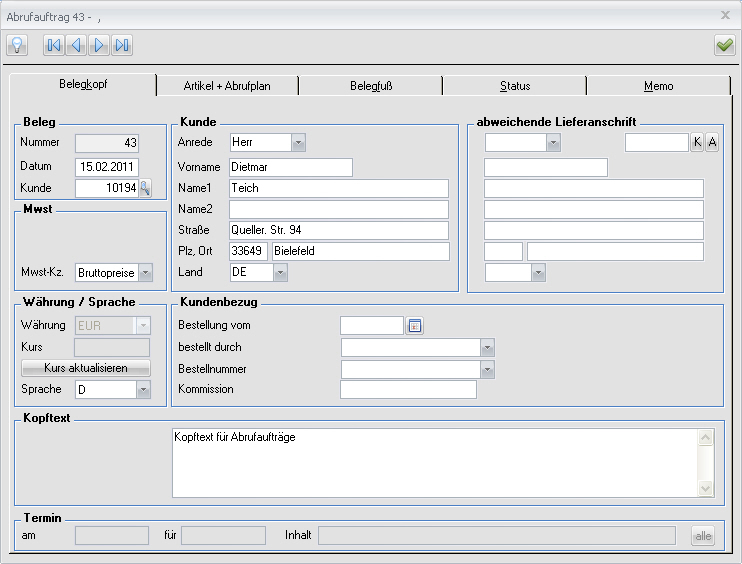Viewport: 742px width, 564px height.
Task: Click the Nummer field showing 43
Action: point(107,143)
